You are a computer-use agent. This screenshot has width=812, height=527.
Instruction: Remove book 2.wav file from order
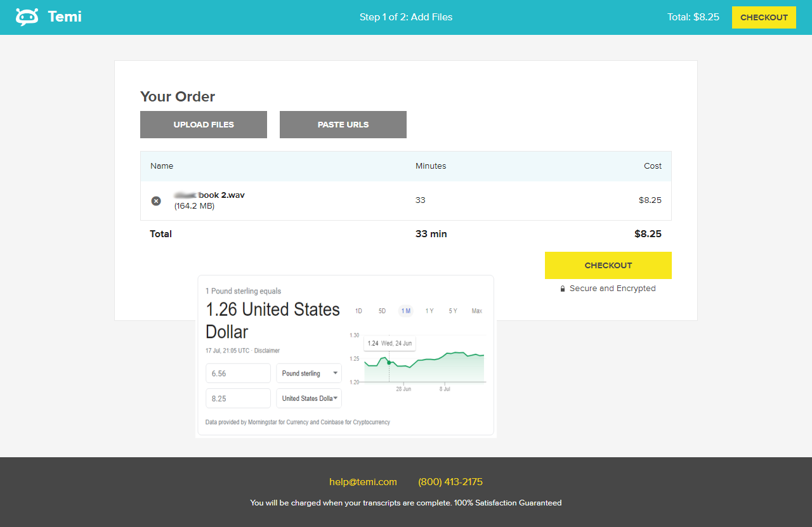pos(156,201)
